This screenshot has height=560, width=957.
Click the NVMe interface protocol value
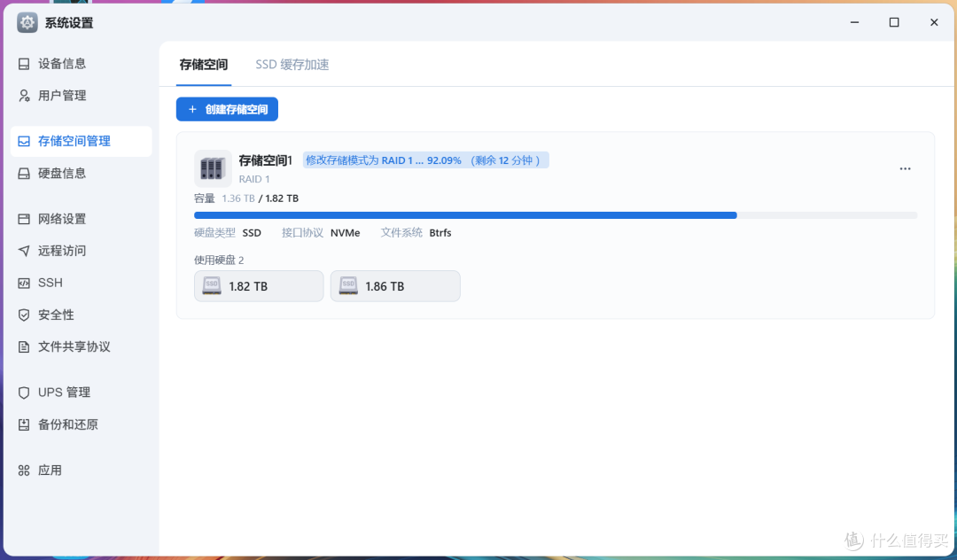coord(346,233)
